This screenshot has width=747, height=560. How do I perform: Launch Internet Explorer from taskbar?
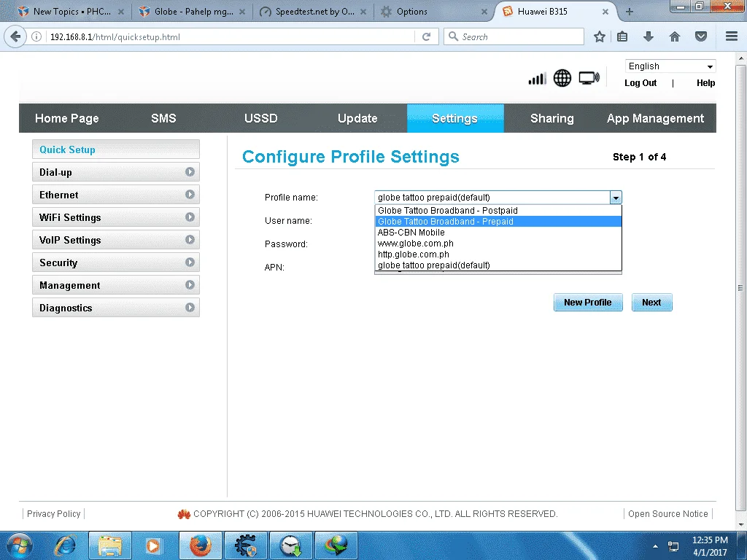tap(65, 545)
